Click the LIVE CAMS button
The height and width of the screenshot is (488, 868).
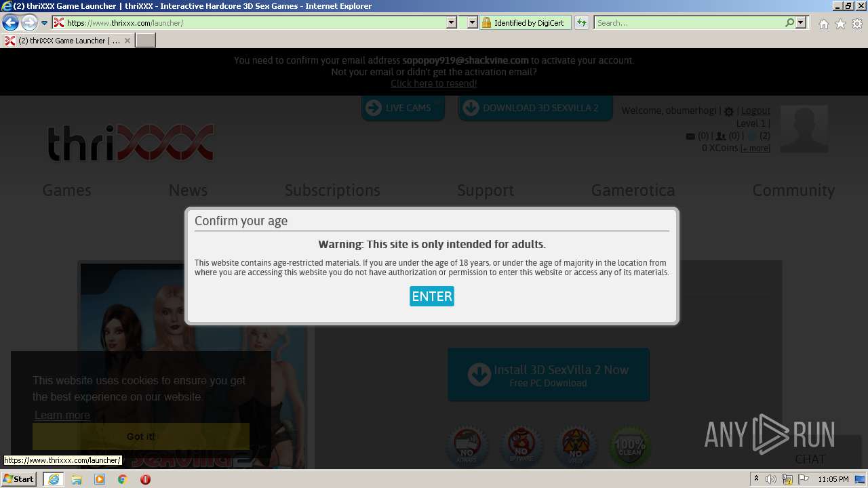point(403,108)
